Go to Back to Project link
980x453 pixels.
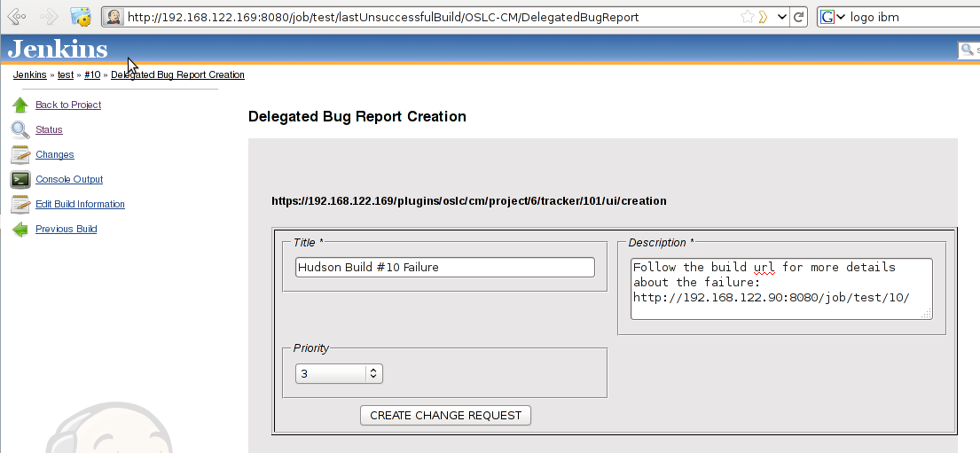pos(68,105)
